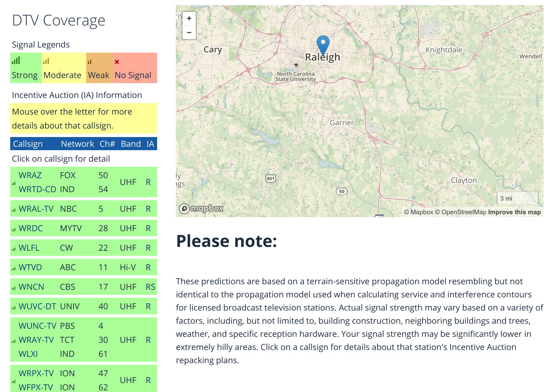Open WRAL-TV callsign details
This screenshot has height=392, width=552.
coord(36,209)
